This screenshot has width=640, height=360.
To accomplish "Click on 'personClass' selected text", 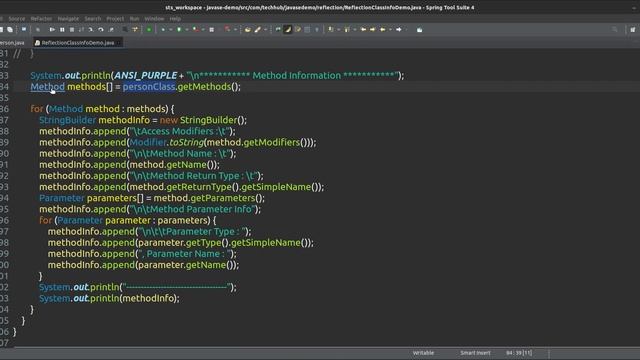I will coord(149,87).
